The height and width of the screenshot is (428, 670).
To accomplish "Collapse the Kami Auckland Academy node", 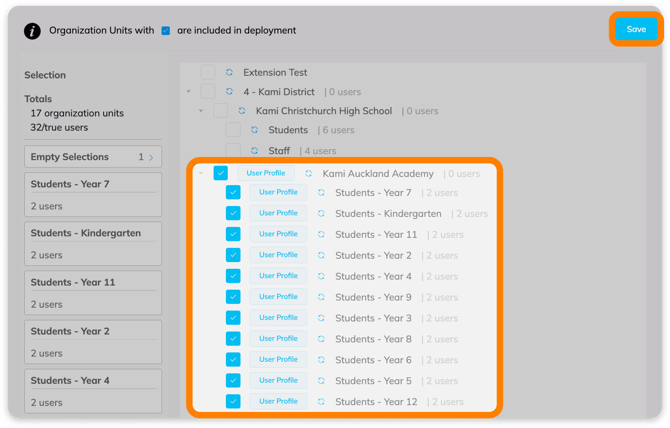I will coord(201,173).
